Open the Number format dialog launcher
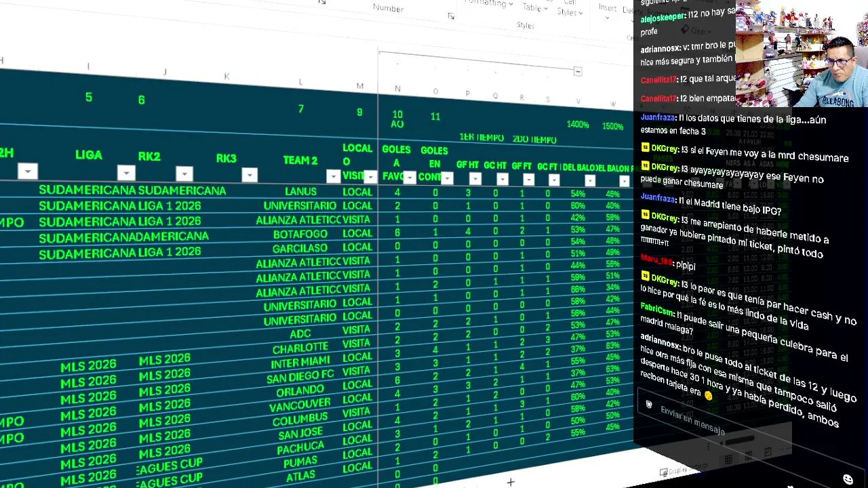 click(451, 16)
